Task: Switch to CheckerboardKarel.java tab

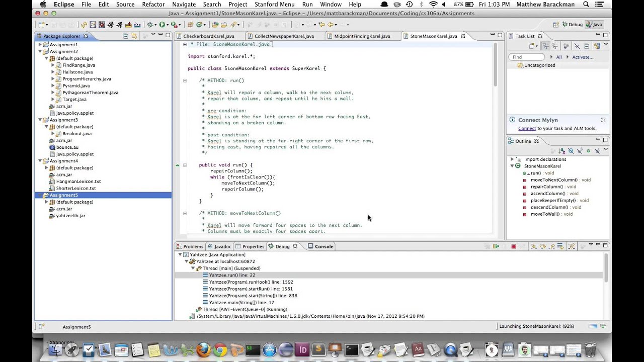Action: [x=208, y=36]
